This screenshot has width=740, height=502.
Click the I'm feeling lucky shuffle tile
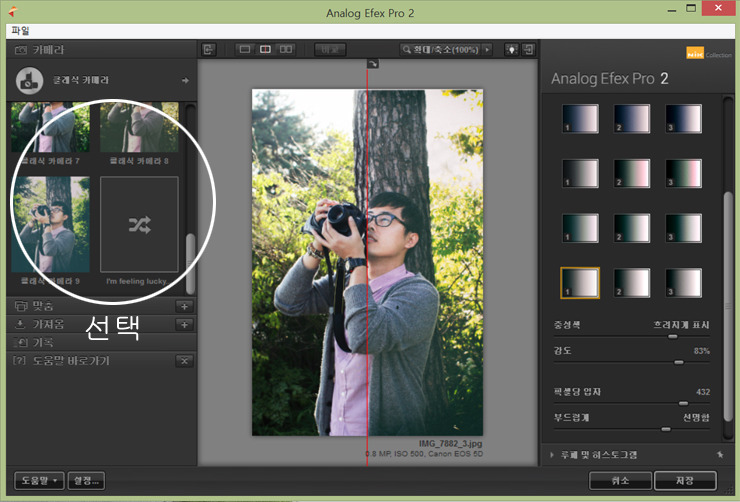point(139,225)
